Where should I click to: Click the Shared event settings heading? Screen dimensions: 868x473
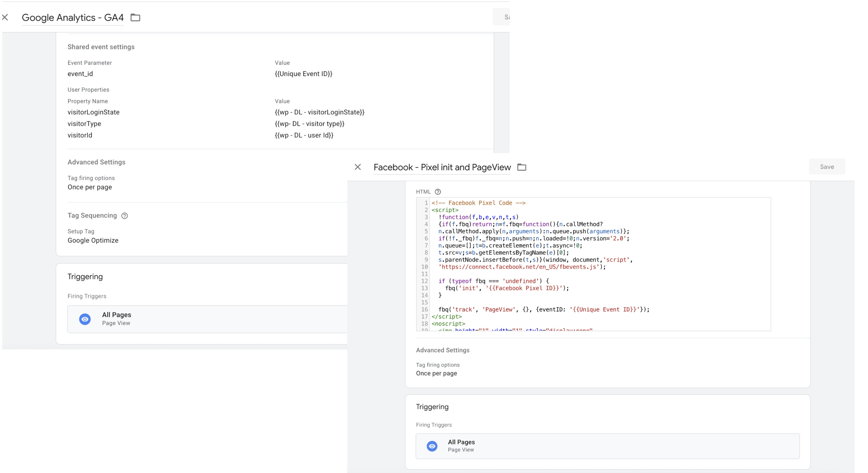101,47
